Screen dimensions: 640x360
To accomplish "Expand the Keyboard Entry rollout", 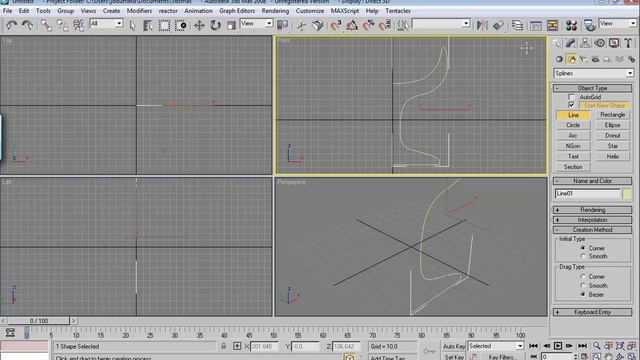I will [x=592, y=312].
